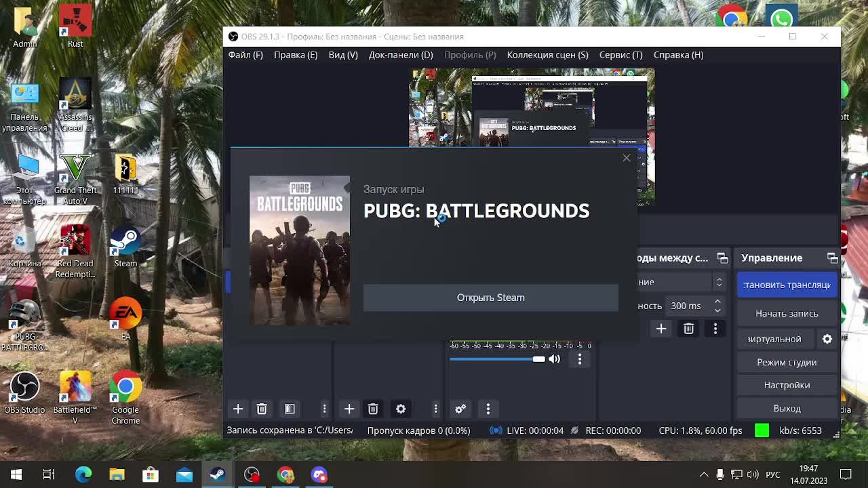Open the Вид (V) menu
Image resolution: width=868 pixels, height=488 pixels.
click(343, 55)
